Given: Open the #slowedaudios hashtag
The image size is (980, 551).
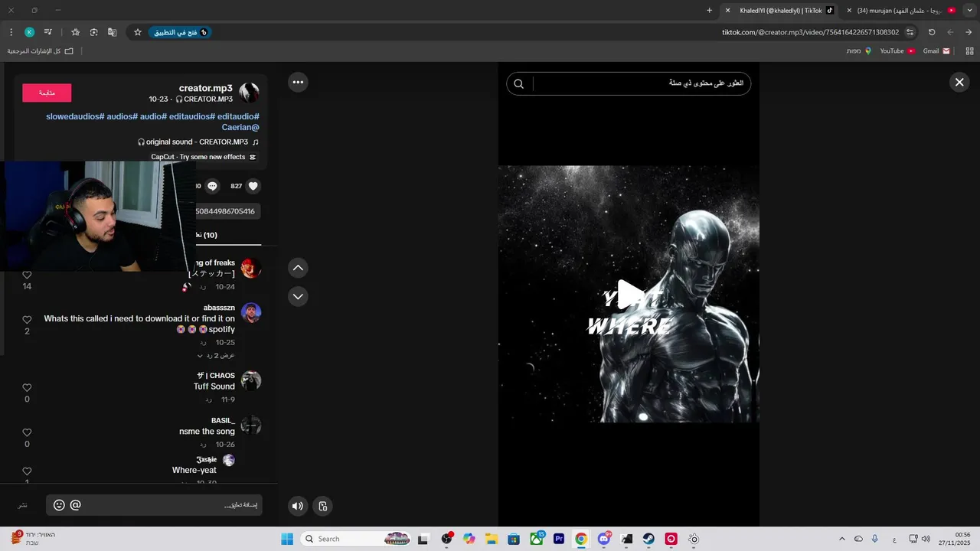Looking at the screenshot, I should (x=75, y=116).
